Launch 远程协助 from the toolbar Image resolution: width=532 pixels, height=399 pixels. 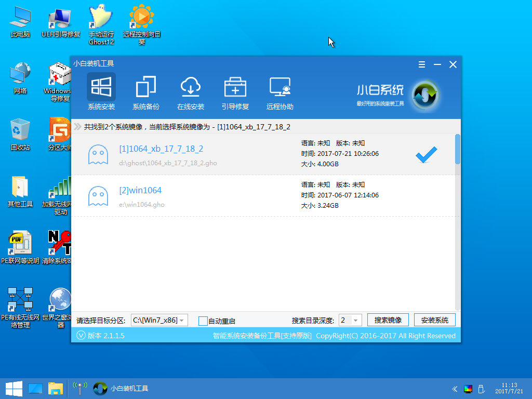coord(280,87)
